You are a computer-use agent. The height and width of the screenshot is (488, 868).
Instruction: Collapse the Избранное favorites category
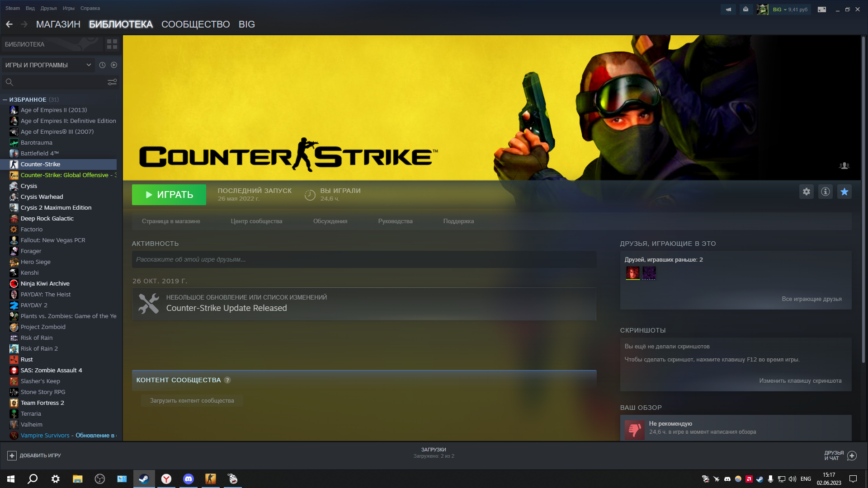click(5, 99)
